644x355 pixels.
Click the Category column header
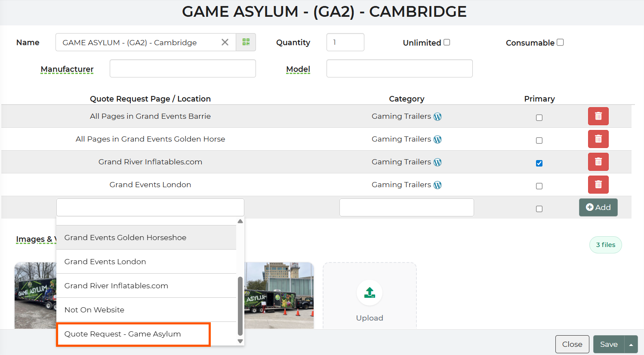[407, 99]
